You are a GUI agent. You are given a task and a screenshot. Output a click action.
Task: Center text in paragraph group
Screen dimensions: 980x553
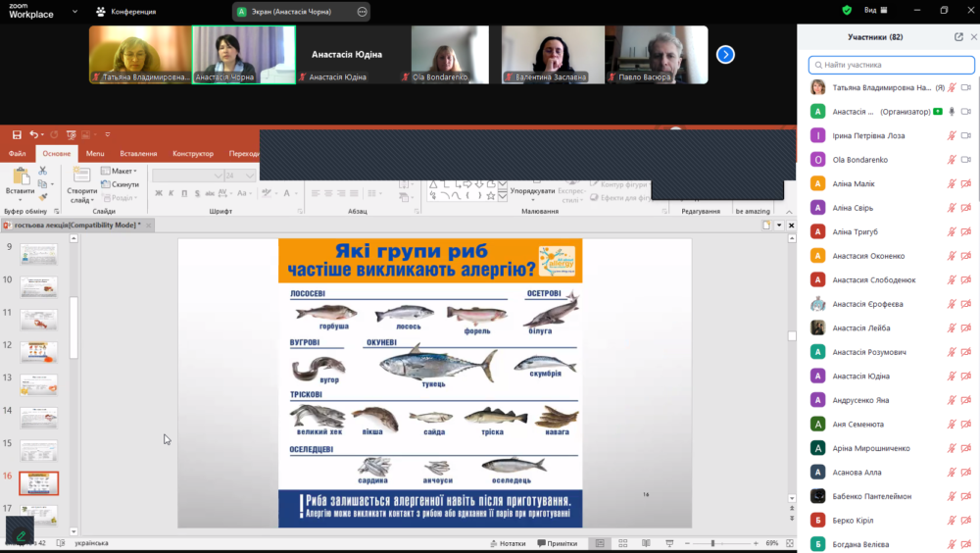(x=328, y=193)
